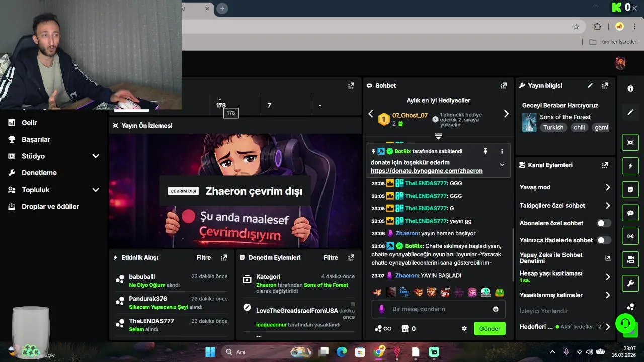644x362 pixels.
Task: Collapse the top gifters banner
Action: tap(438, 136)
